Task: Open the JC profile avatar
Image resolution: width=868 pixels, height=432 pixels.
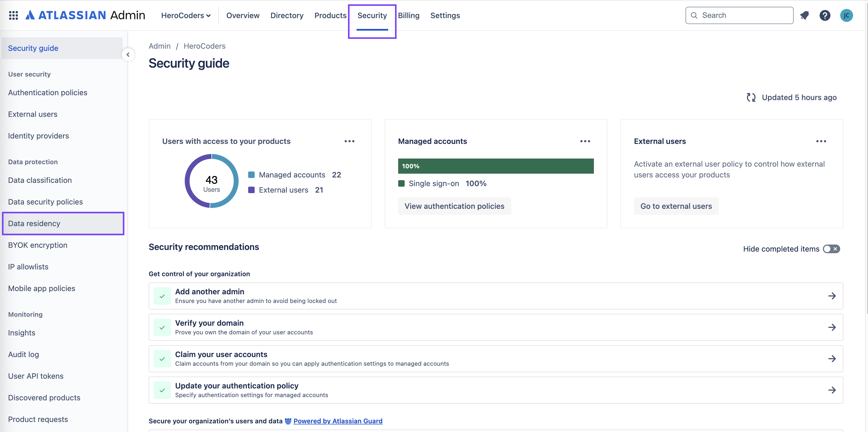Action: pos(846,15)
